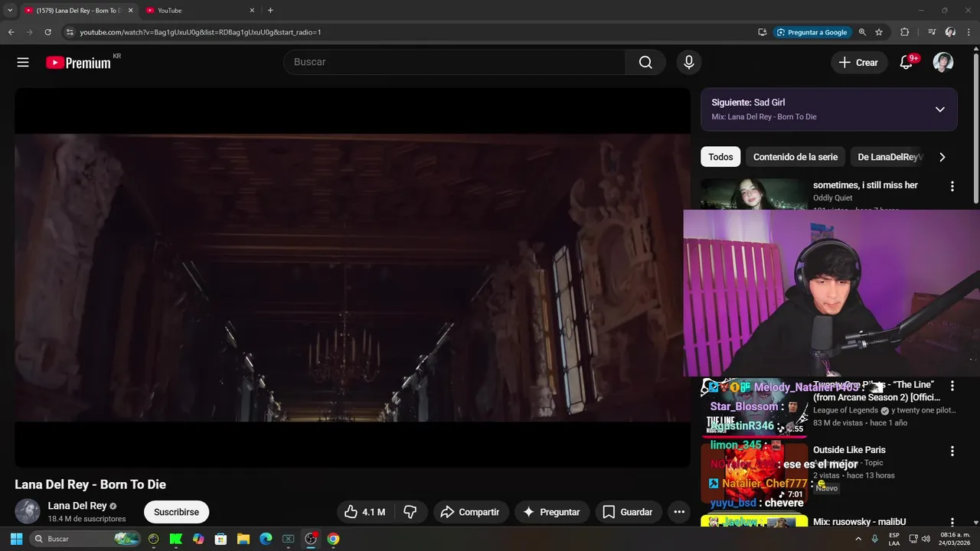
Task: Click the Crear button
Action: (858, 63)
